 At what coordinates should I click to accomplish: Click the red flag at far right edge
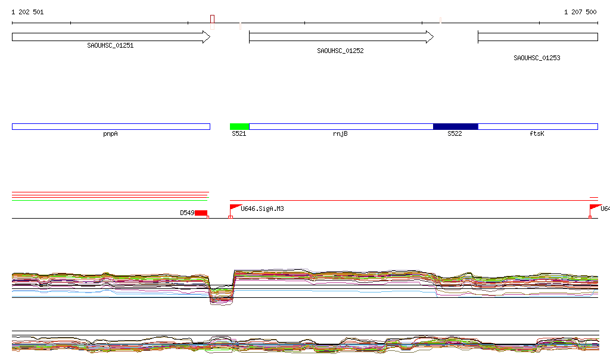pos(595,208)
